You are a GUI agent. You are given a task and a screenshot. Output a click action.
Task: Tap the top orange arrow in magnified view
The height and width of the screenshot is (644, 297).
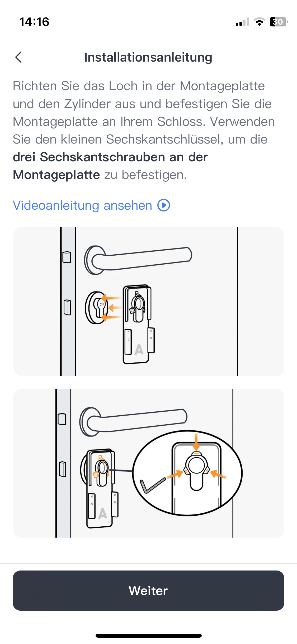coord(196,442)
